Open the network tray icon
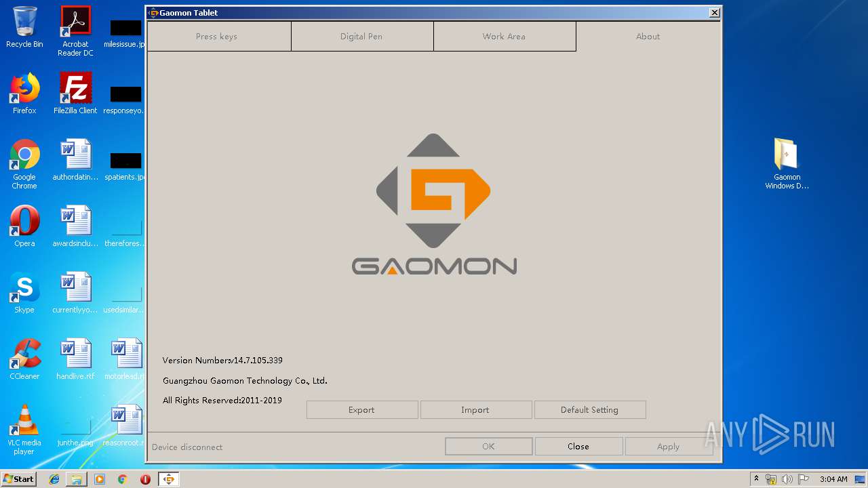The image size is (868, 488). pos(771,479)
